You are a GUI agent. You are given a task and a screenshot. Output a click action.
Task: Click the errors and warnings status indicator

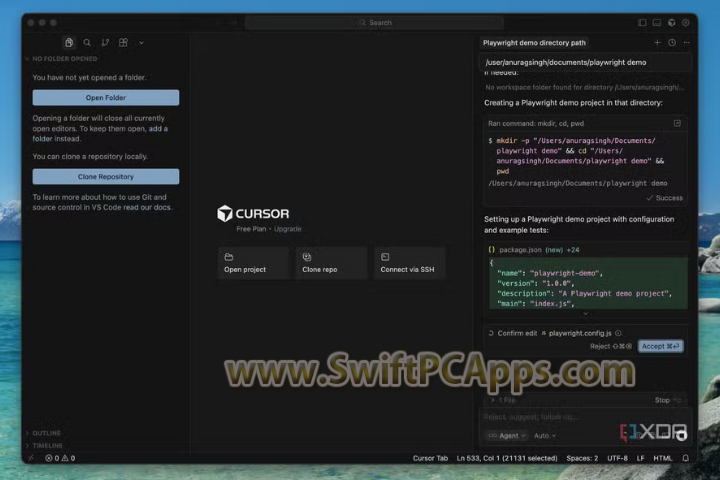click(x=60, y=458)
